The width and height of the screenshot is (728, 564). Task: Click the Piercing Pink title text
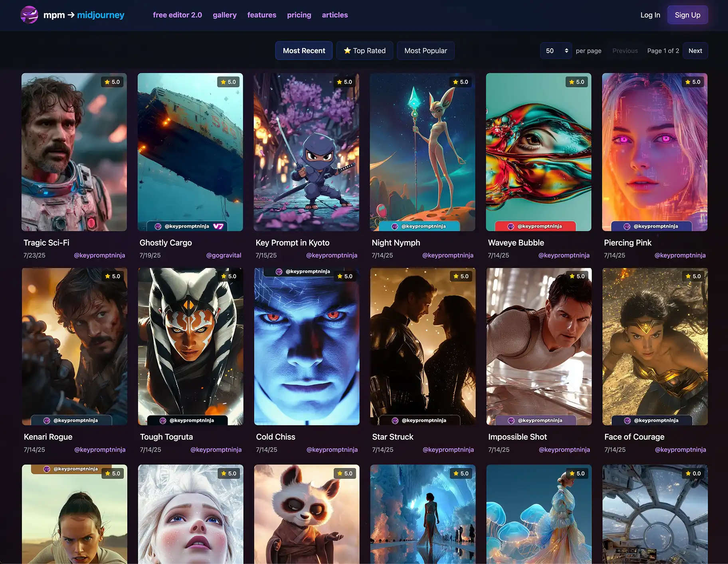pos(628,243)
